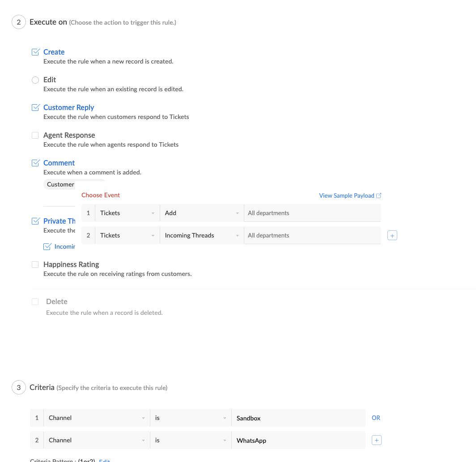
Task: Enable the Agent Response checkbox
Action: 35,135
